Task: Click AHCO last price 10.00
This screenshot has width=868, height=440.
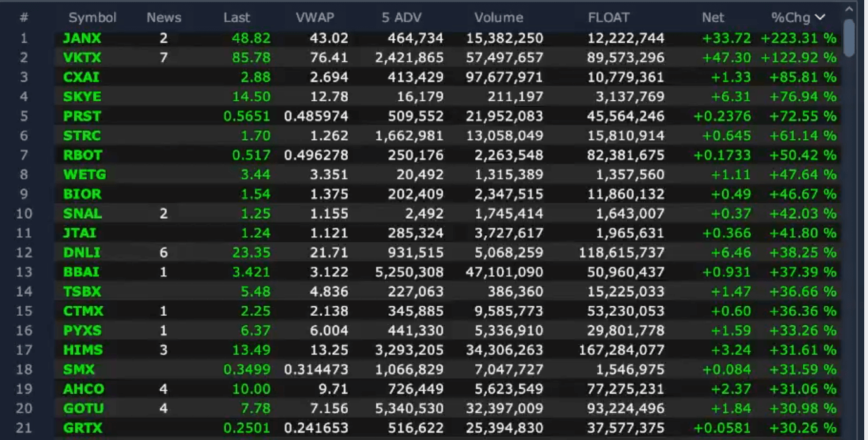Action: tap(253, 389)
